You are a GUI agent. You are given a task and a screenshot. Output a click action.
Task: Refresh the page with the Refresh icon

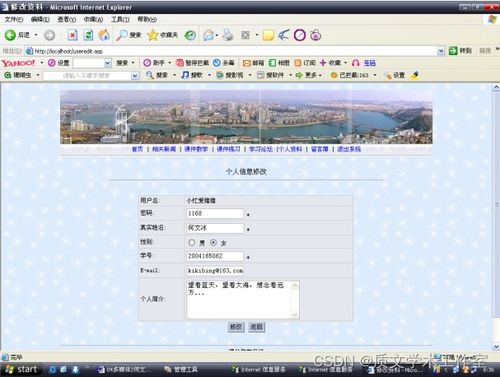click(88, 35)
